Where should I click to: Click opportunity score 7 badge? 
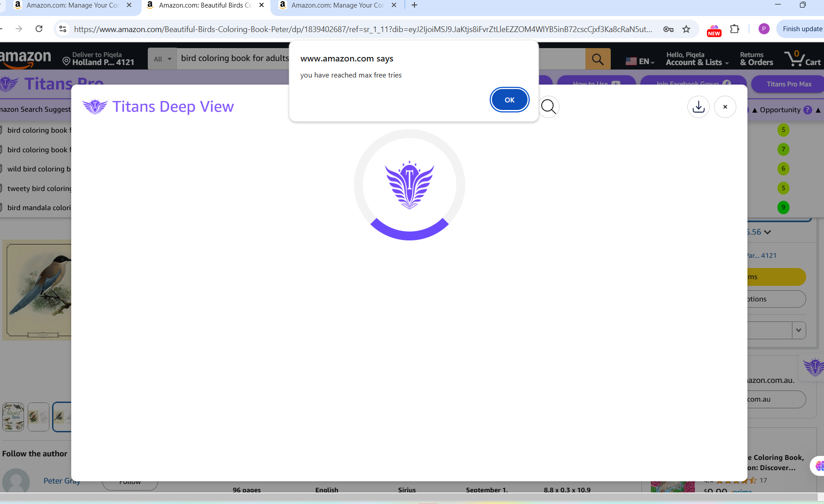[783, 149]
